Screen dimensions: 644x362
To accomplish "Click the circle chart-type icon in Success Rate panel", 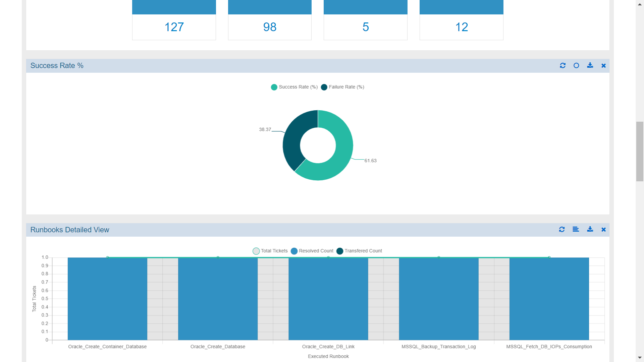I will tap(576, 66).
